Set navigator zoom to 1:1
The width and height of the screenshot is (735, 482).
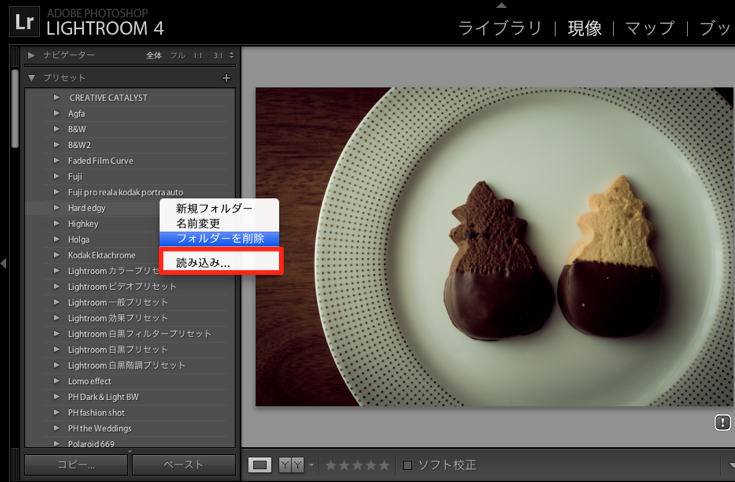pyautogui.click(x=198, y=55)
